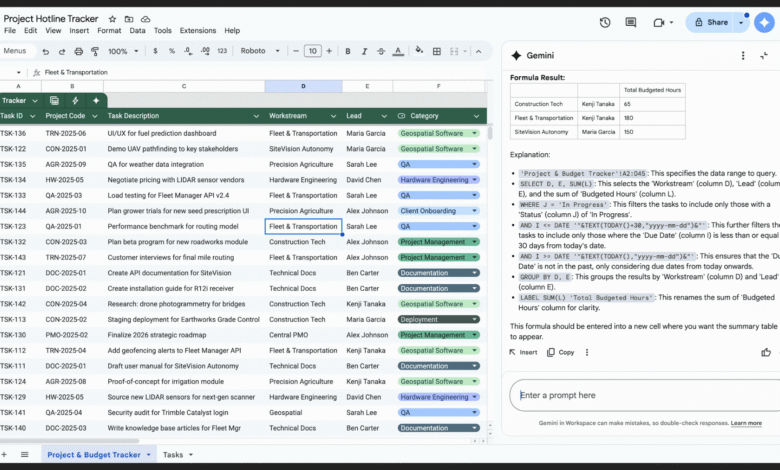This screenshot has height=470, width=780.
Task: Collapse the toolbar with the up chevron
Action: point(479,51)
